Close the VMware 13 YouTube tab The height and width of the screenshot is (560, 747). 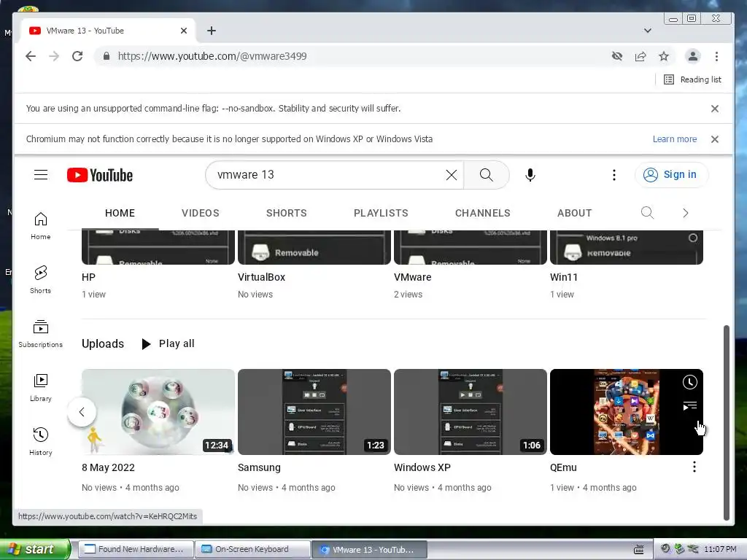click(184, 31)
